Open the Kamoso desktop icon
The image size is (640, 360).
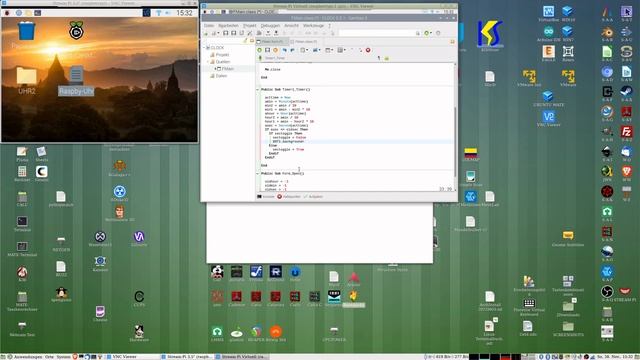click(100, 263)
